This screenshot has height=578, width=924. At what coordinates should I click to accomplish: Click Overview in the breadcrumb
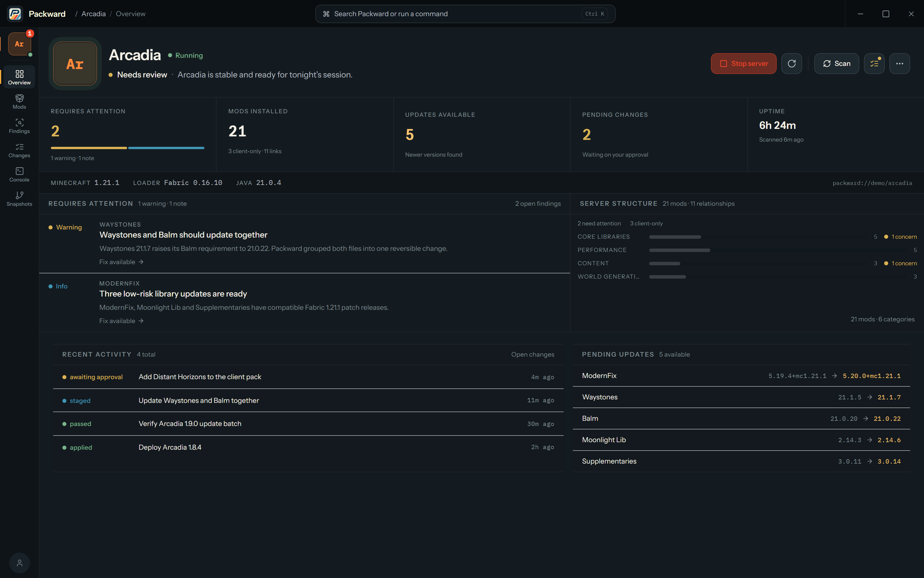click(131, 14)
